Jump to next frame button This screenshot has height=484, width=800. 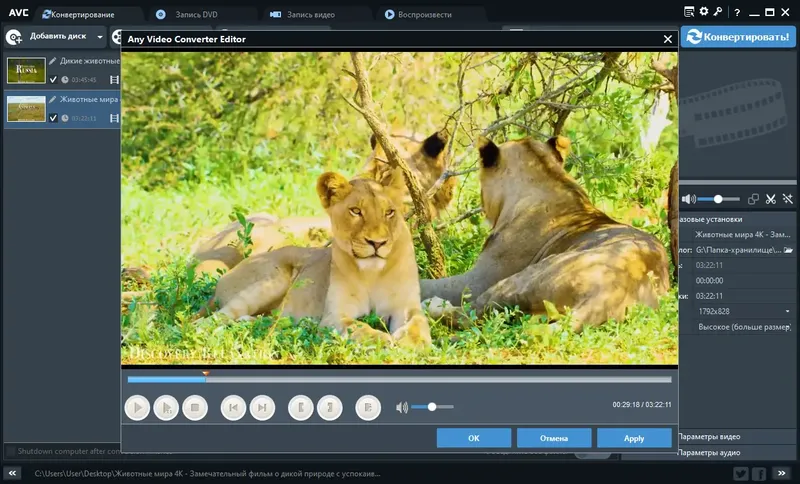point(262,408)
